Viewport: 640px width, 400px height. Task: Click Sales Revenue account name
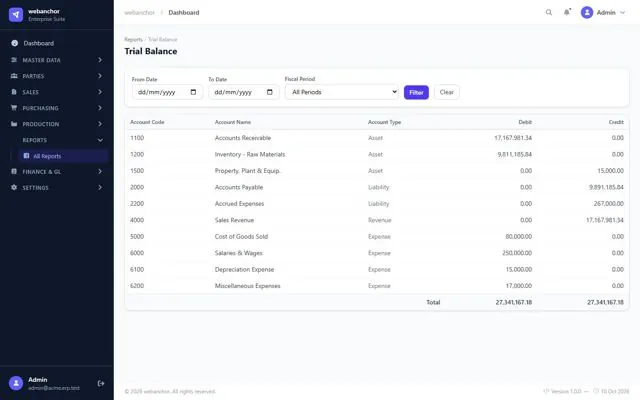(x=234, y=220)
